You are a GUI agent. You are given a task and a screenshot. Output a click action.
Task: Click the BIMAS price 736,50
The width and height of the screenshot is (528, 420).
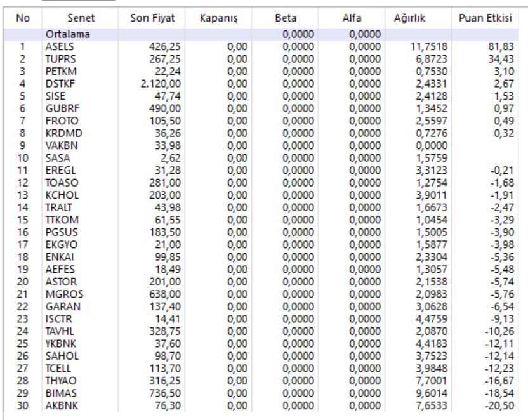164,393
